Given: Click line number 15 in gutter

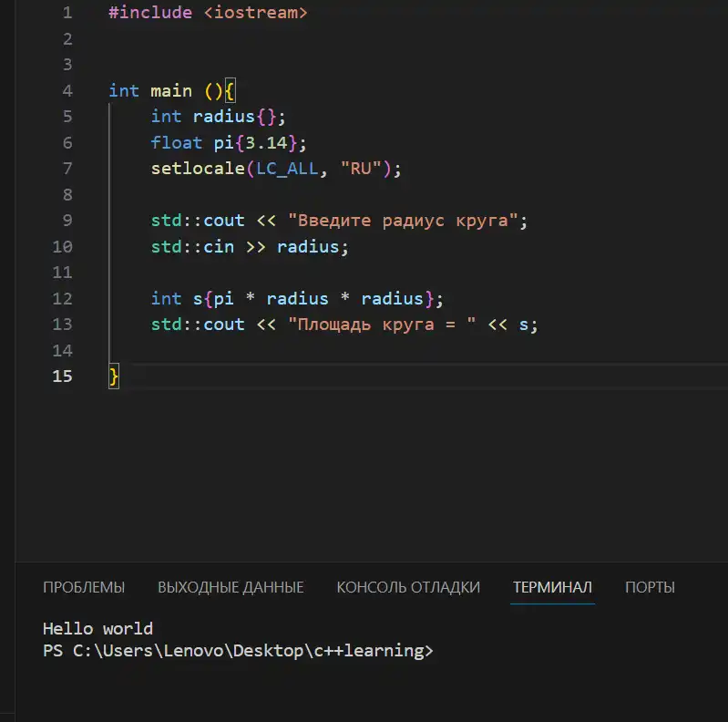Looking at the screenshot, I should [x=63, y=376].
